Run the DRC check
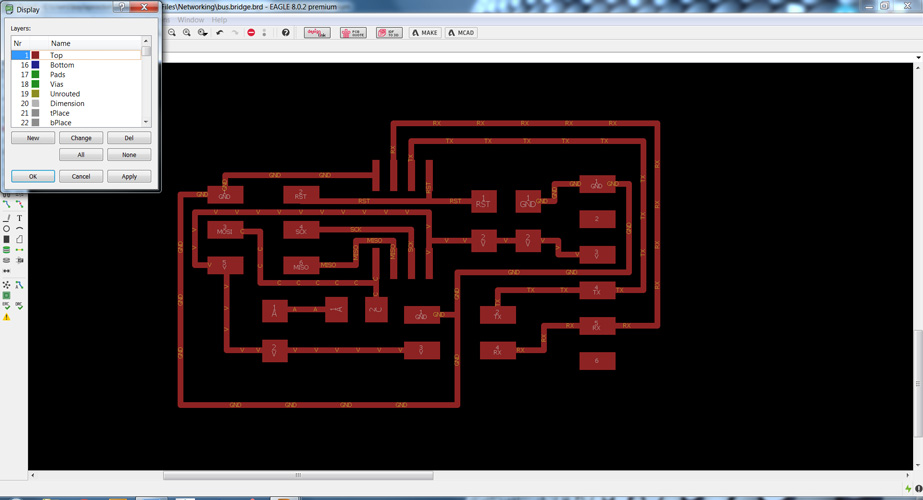This screenshot has height=500, width=923. pos(19,306)
